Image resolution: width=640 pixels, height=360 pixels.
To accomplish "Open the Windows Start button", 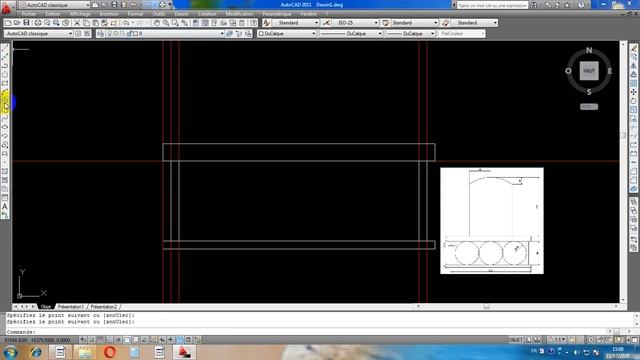I will tap(10, 352).
